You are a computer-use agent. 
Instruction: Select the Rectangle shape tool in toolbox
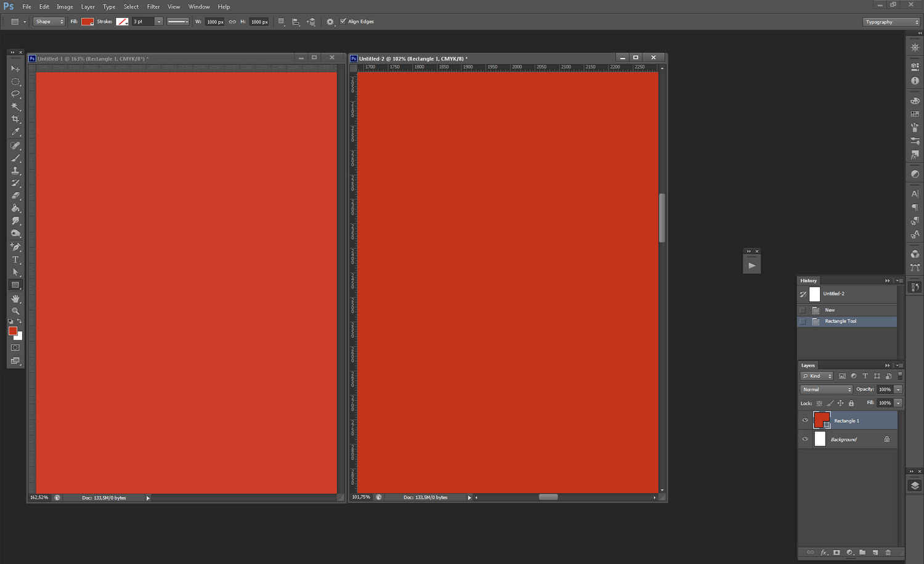(15, 285)
